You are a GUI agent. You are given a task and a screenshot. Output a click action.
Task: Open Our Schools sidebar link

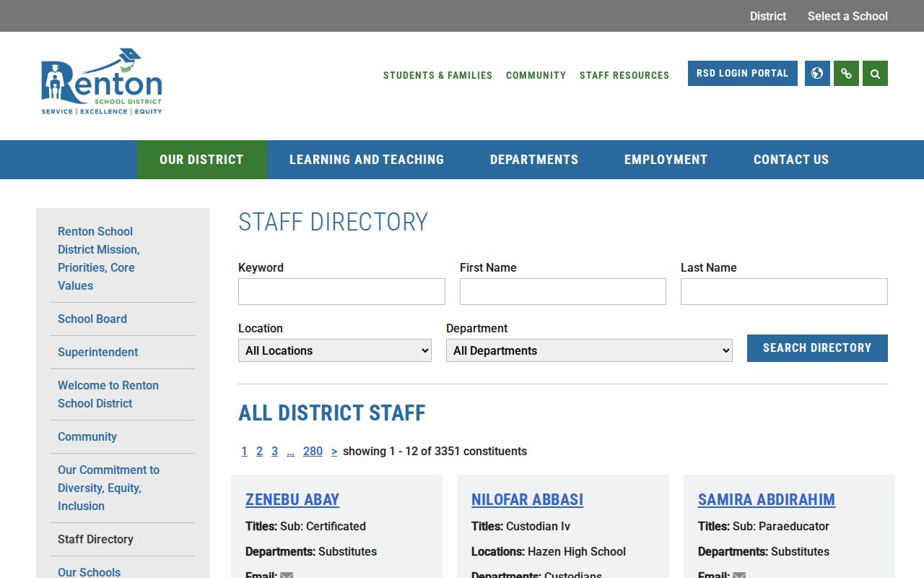click(90, 571)
